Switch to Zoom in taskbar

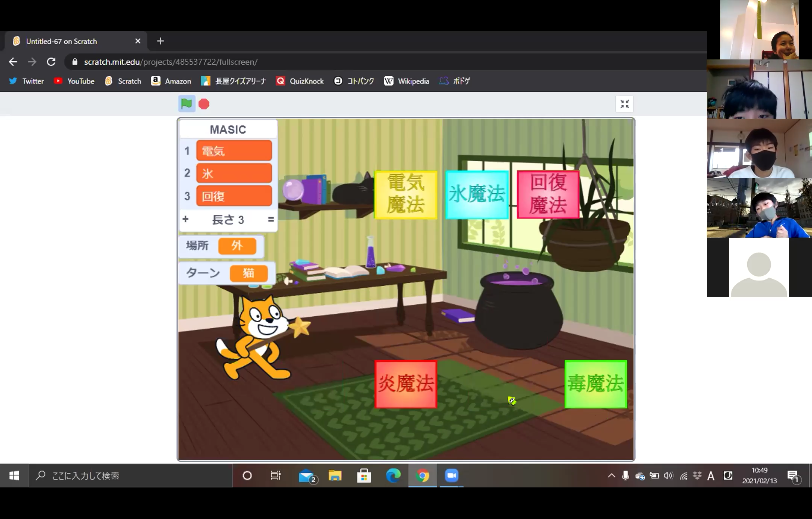[x=451, y=476]
